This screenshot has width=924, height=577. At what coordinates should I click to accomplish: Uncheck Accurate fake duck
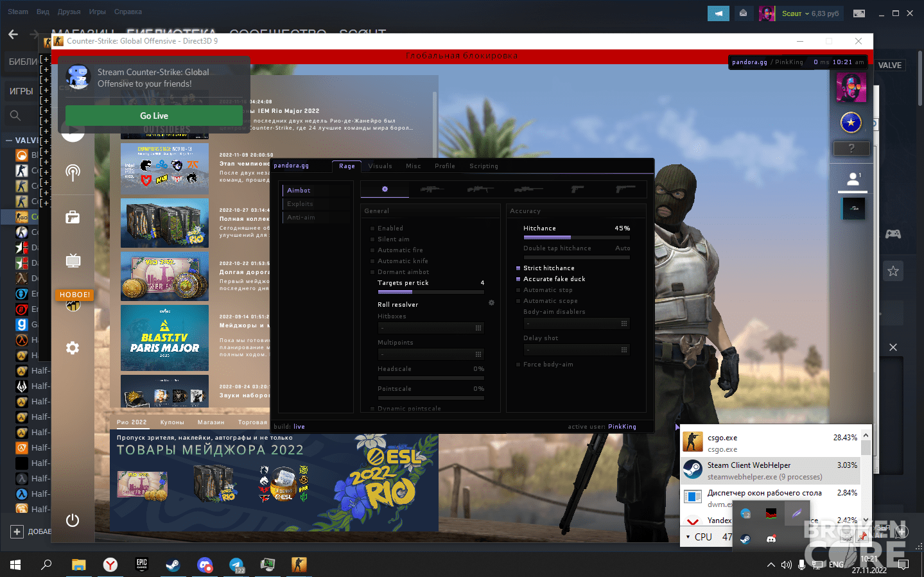[x=518, y=279]
